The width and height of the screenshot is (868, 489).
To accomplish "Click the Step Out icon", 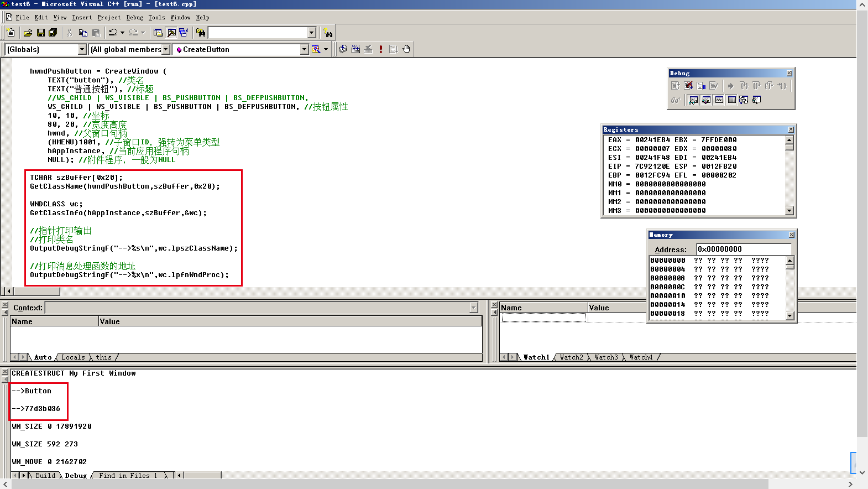I will (769, 86).
